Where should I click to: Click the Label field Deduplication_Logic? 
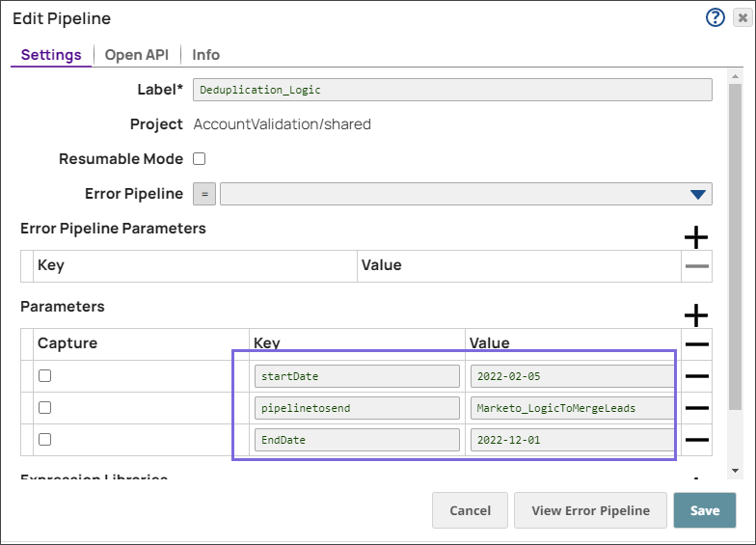click(x=452, y=90)
